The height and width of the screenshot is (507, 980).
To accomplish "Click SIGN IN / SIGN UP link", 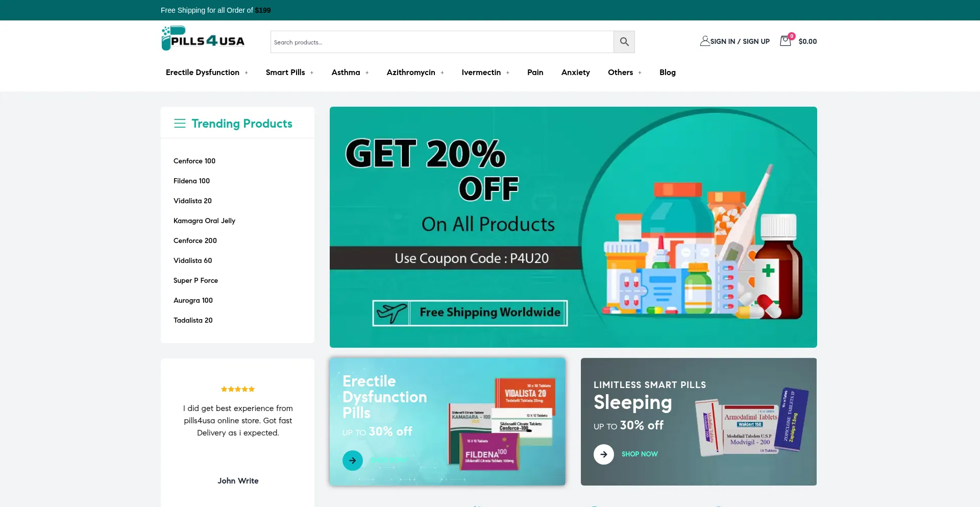I will (740, 41).
